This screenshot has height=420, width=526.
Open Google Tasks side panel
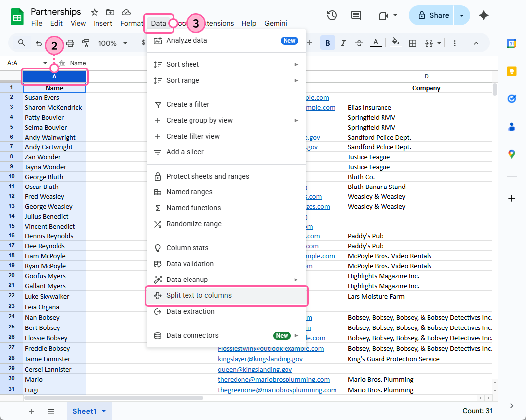(x=512, y=99)
